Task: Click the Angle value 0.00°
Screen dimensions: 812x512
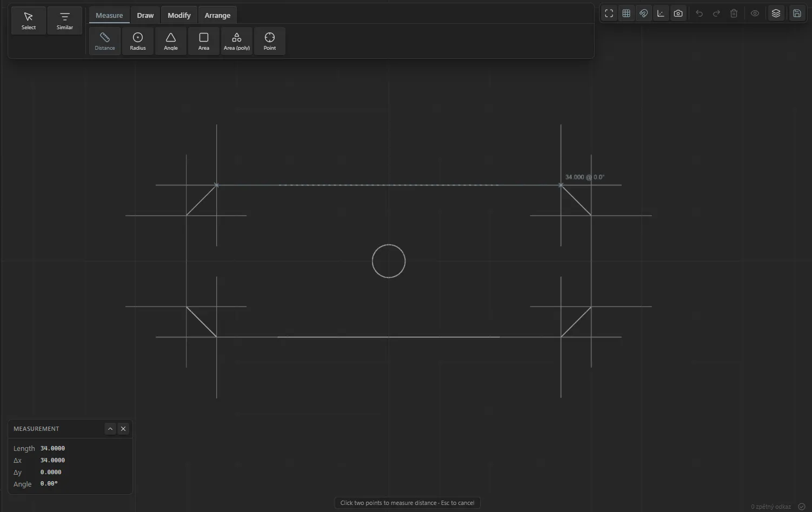Action: (49, 484)
